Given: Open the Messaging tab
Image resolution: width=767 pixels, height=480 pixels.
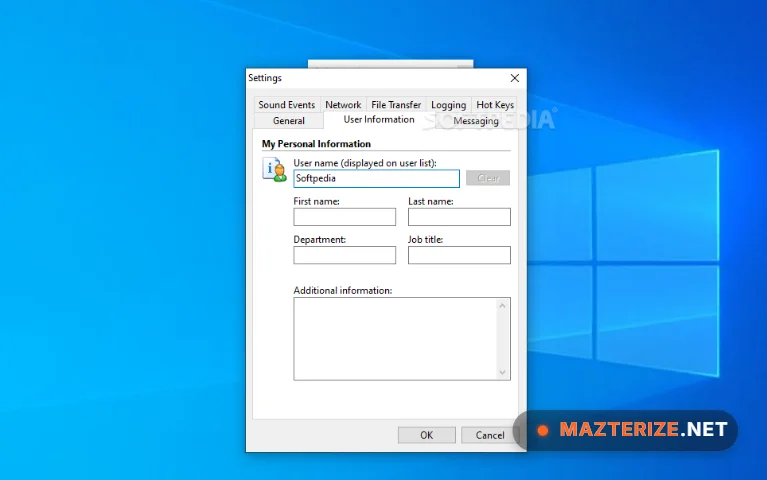Looking at the screenshot, I should point(475,120).
